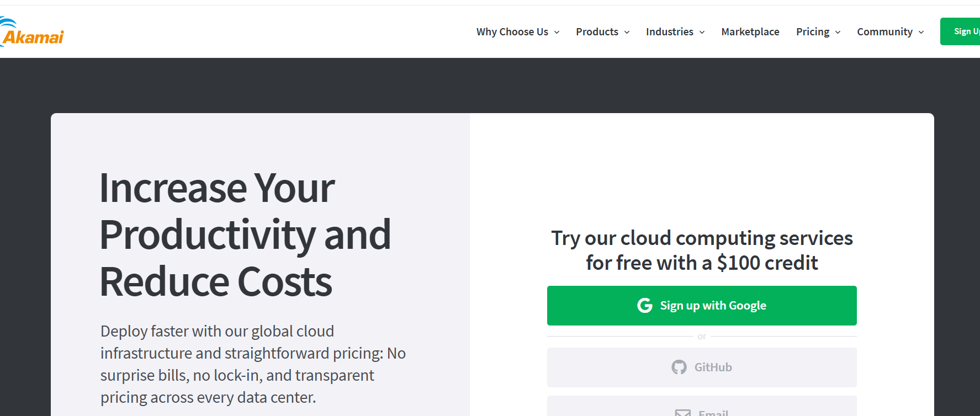
Task: Click the Google 'G' icon
Action: tap(644, 306)
